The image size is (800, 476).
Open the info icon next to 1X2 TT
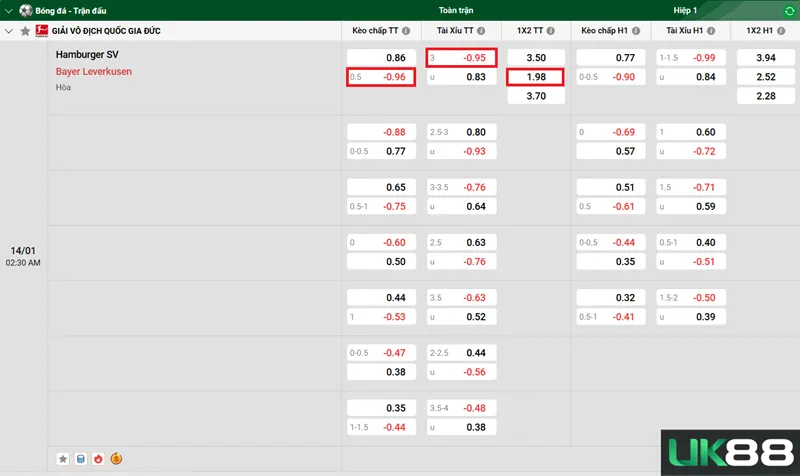[553, 31]
